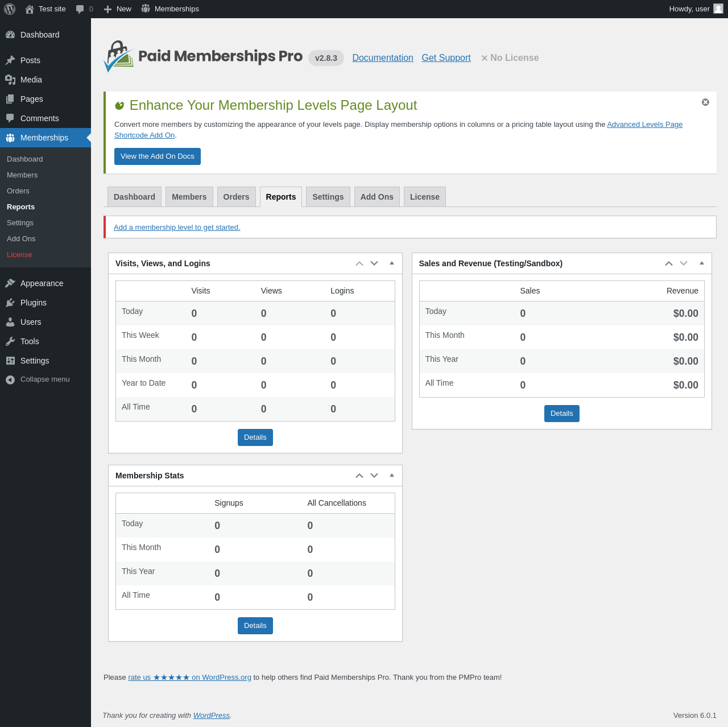The width and height of the screenshot is (728, 727).
Task: Click Version 6.0.1 footer text
Action: coord(695,716)
